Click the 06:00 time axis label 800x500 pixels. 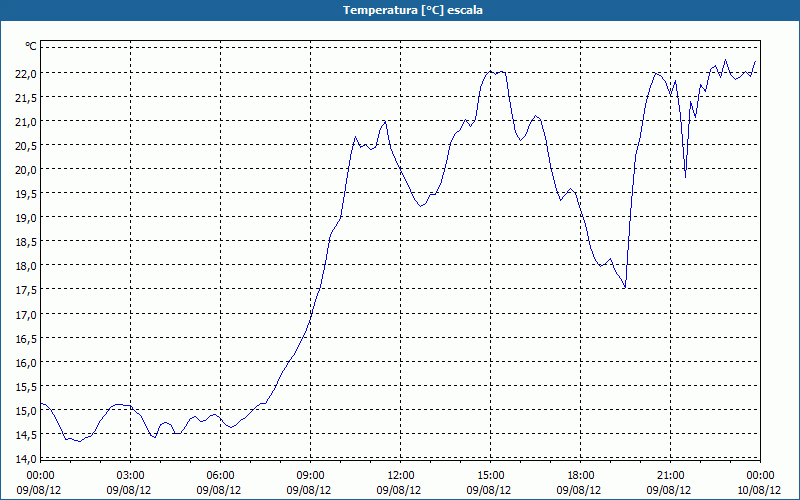click(220, 476)
